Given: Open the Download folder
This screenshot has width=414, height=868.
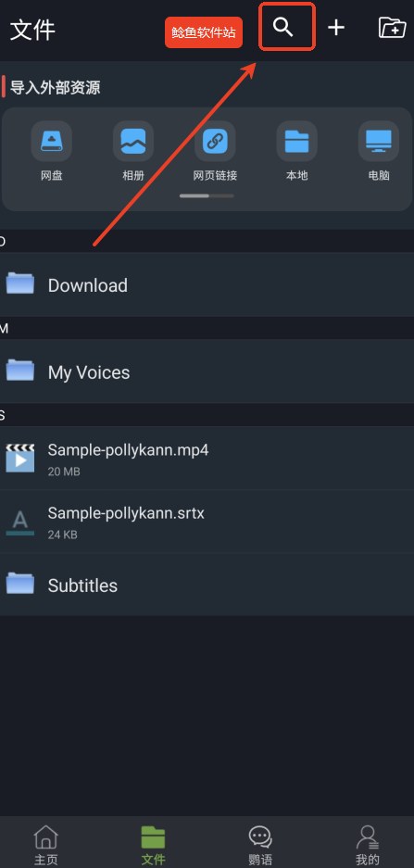Looking at the screenshot, I should pyautogui.click(x=207, y=284).
